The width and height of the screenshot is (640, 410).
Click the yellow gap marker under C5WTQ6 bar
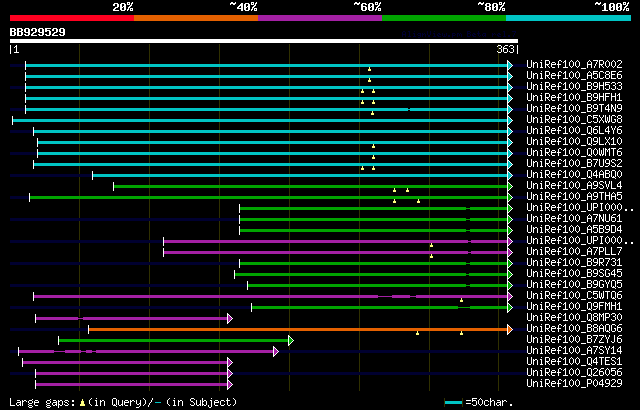(462, 300)
